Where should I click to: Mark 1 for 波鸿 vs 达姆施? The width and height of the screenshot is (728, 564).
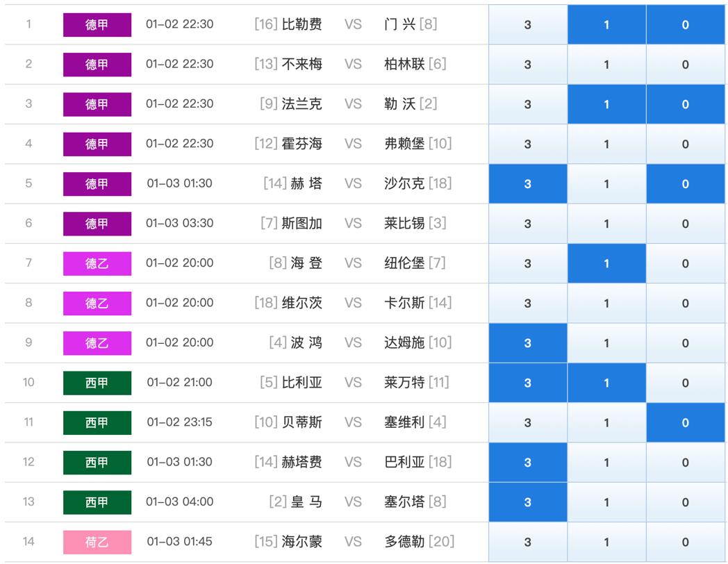(606, 343)
